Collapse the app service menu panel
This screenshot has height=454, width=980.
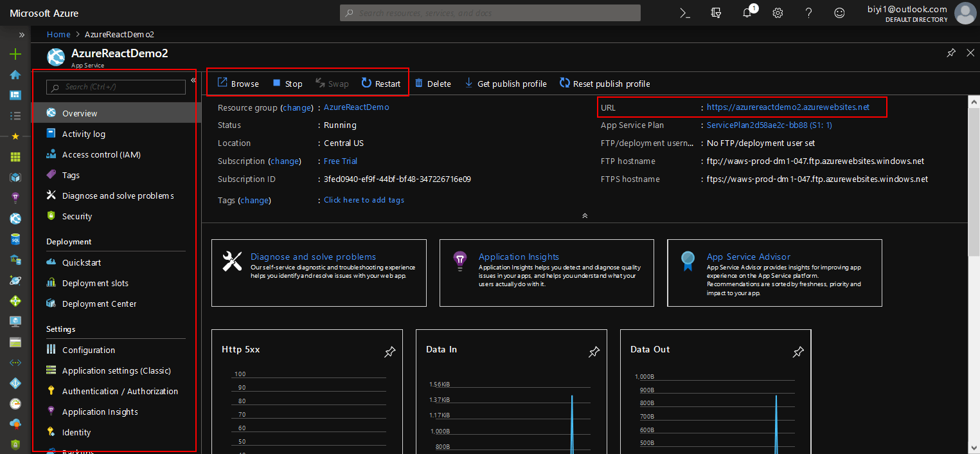coord(192,80)
